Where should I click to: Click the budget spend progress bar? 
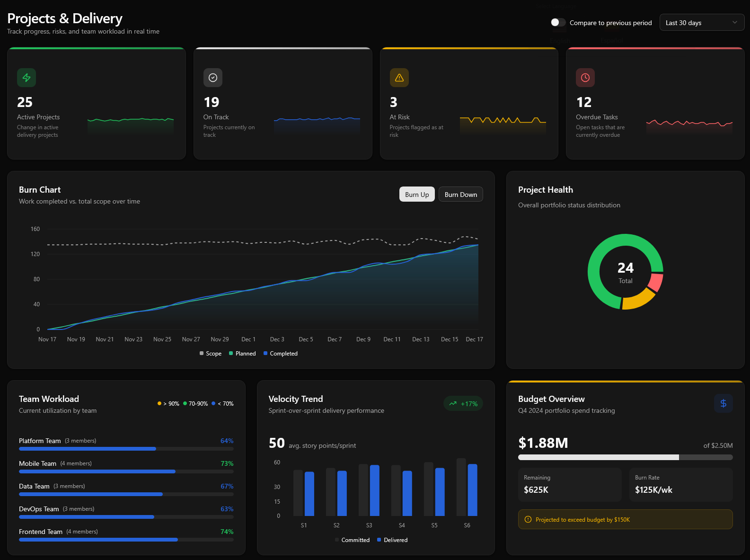[626, 457]
